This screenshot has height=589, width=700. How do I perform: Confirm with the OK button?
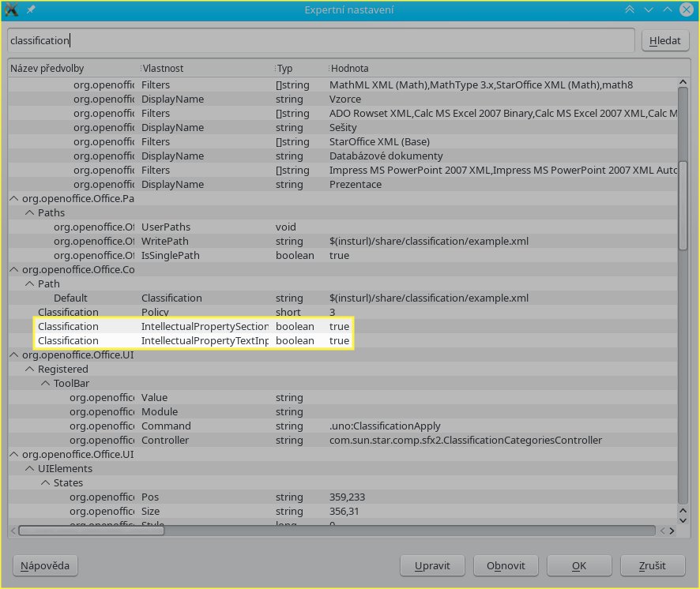tap(579, 566)
